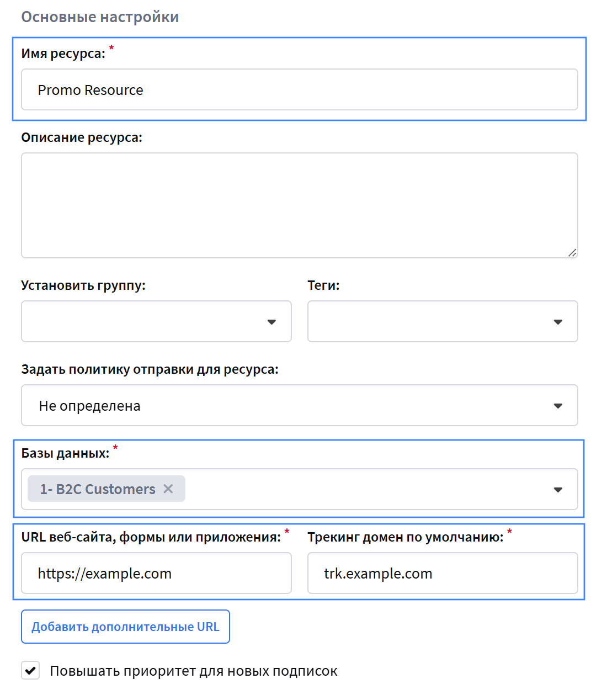Click the "Задать политику отправки для ресурса:" label
591x700 pixels.
150,369
